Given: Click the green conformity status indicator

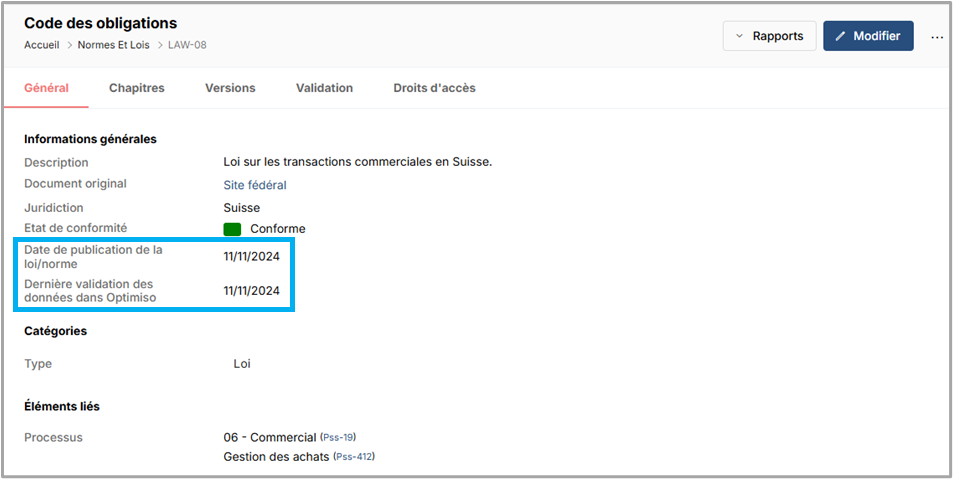Looking at the screenshot, I should [232, 229].
